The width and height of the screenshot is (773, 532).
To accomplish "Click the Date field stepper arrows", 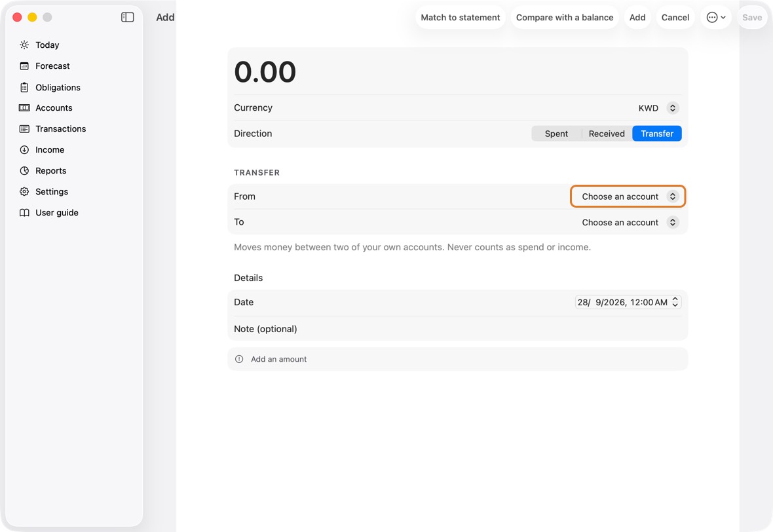I will [x=675, y=302].
